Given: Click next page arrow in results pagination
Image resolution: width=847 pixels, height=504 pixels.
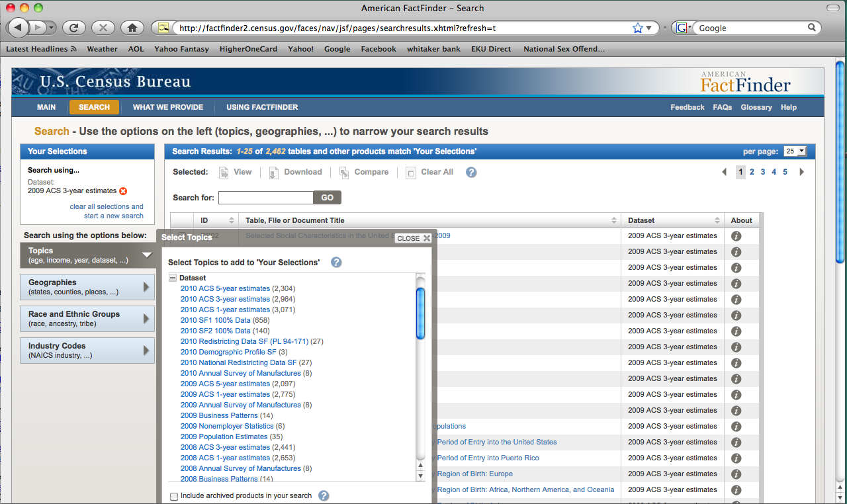Looking at the screenshot, I should 802,172.
